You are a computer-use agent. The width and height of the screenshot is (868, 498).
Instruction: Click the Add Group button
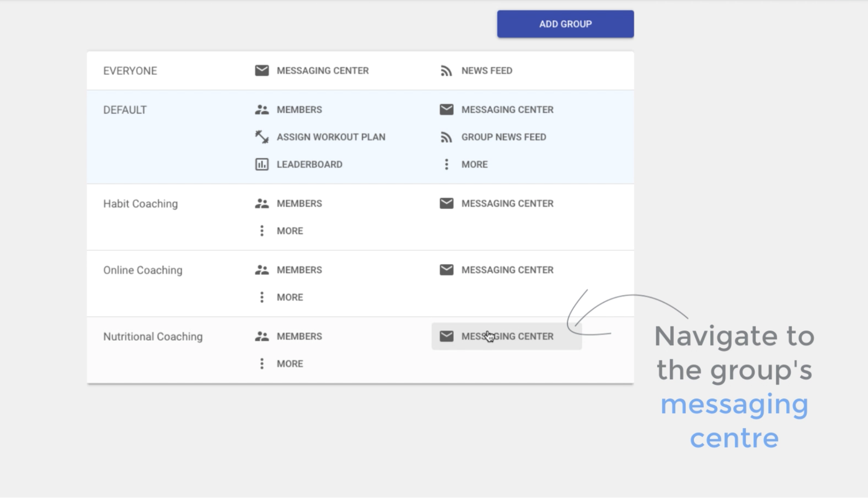click(565, 24)
